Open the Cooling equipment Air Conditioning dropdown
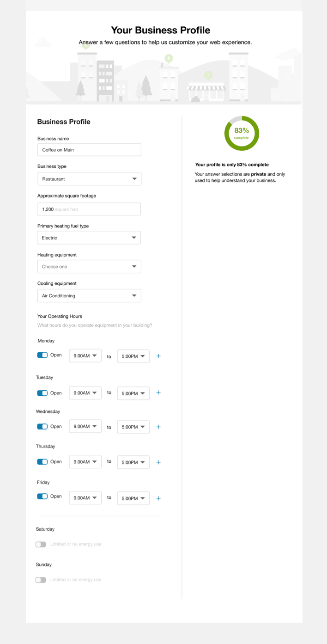The image size is (327, 644). pyautogui.click(x=89, y=295)
